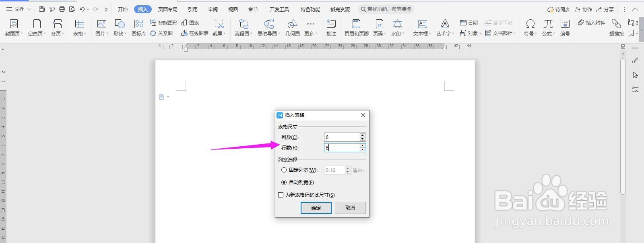Click the Screenshot (截屏) tool
644x243 pixels.
219,27
